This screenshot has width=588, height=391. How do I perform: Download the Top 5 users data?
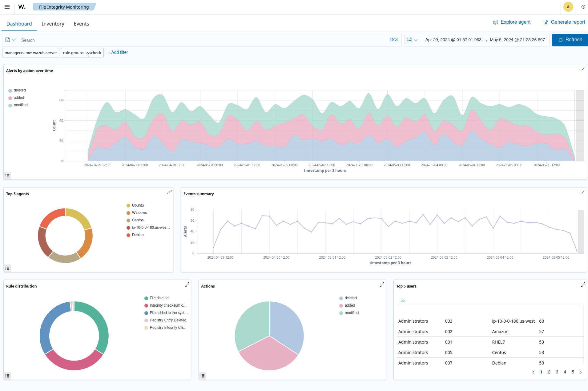click(402, 299)
